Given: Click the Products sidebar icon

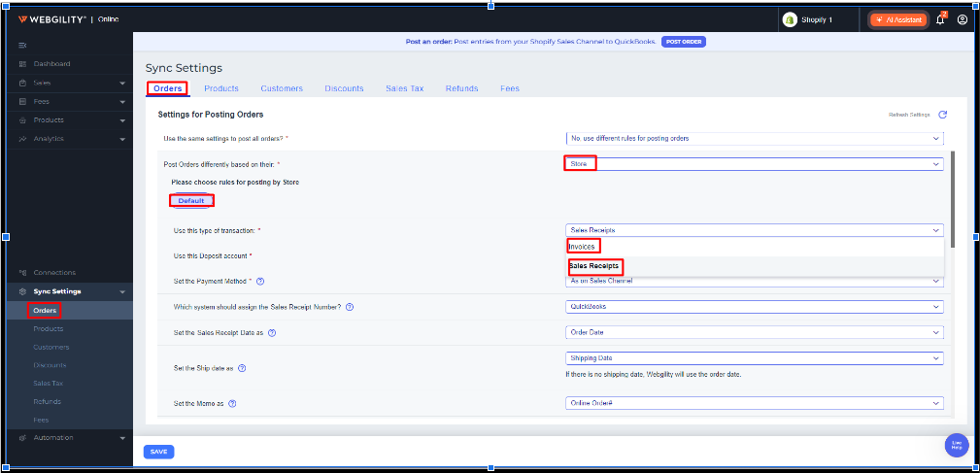Looking at the screenshot, I should pyautogui.click(x=22, y=120).
